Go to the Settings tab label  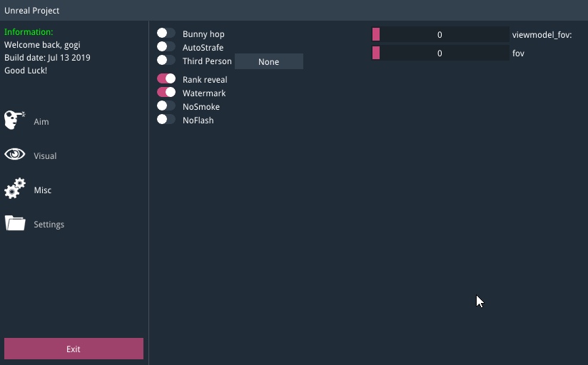point(49,225)
